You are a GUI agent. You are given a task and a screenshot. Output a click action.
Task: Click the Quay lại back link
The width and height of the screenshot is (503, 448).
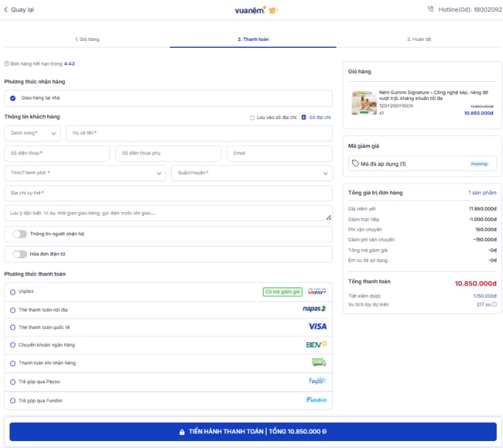pyautogui.click(x=19, y=9)
